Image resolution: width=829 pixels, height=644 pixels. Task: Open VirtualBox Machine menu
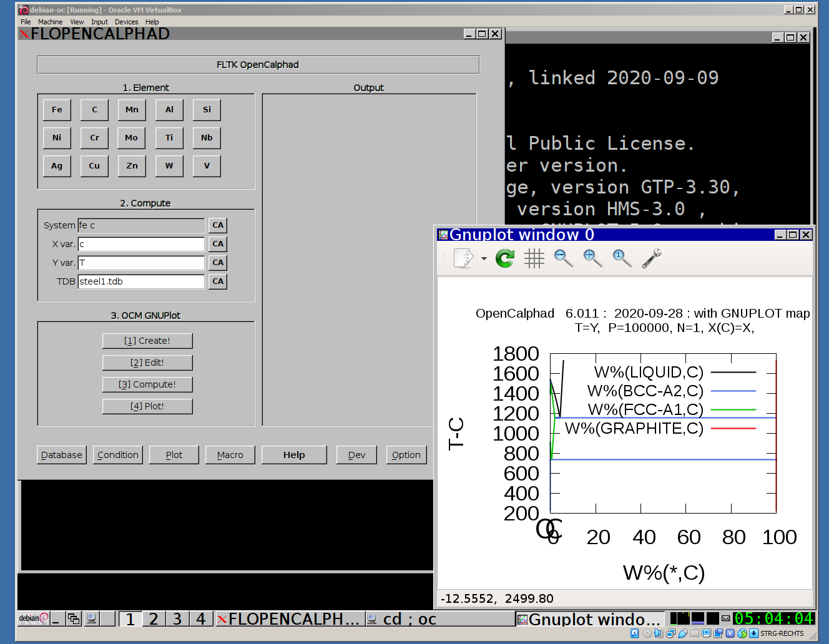click(x=50, y=22)
